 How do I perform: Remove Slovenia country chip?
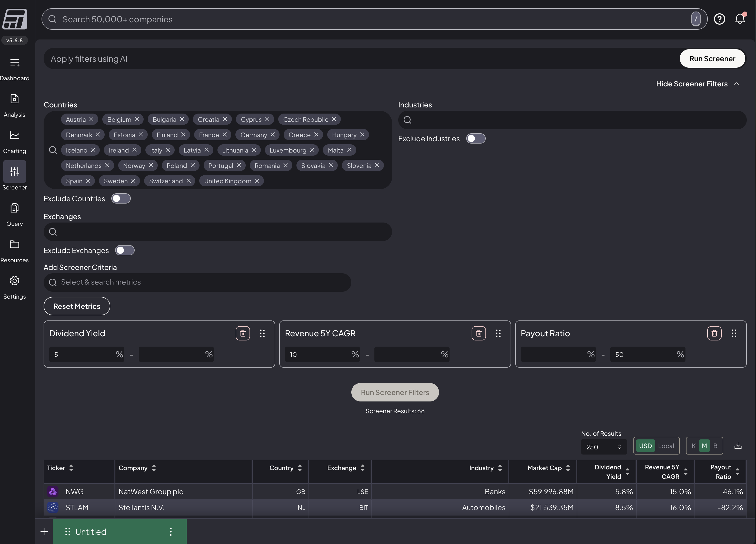pyautogui.click(x=377, y=165)
